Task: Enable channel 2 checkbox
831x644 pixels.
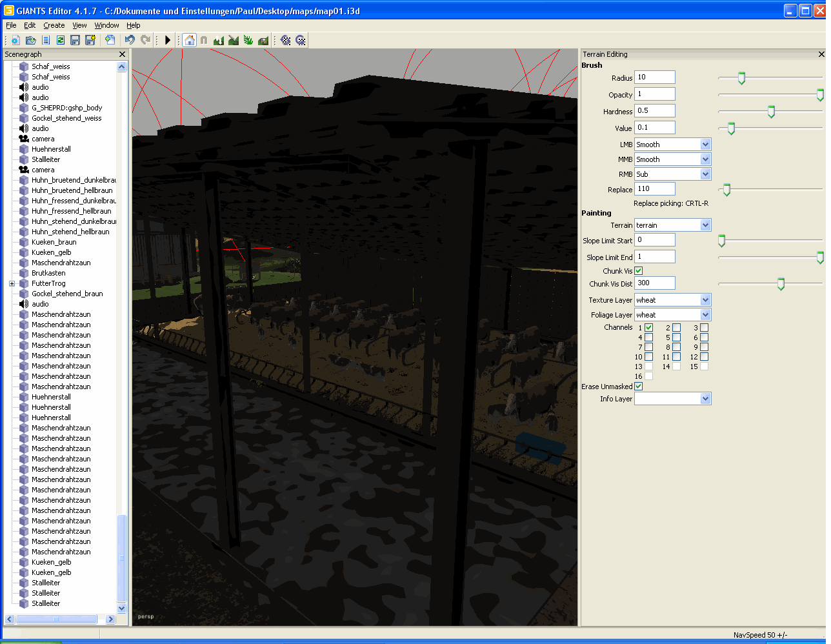Action: click(x=676, y=328)
